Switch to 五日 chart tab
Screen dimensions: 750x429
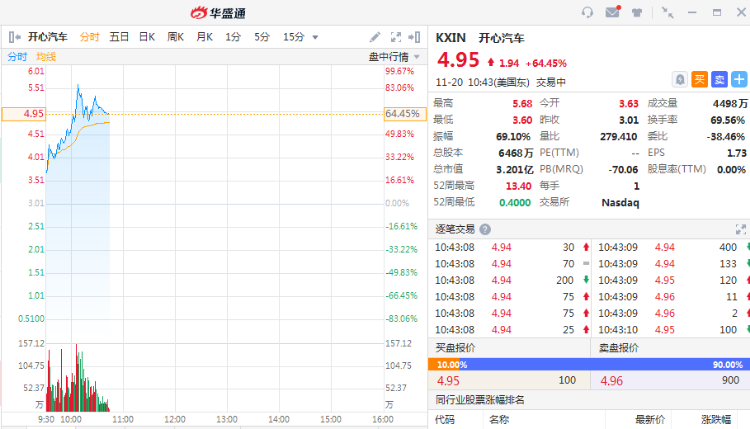click(119, 37)
